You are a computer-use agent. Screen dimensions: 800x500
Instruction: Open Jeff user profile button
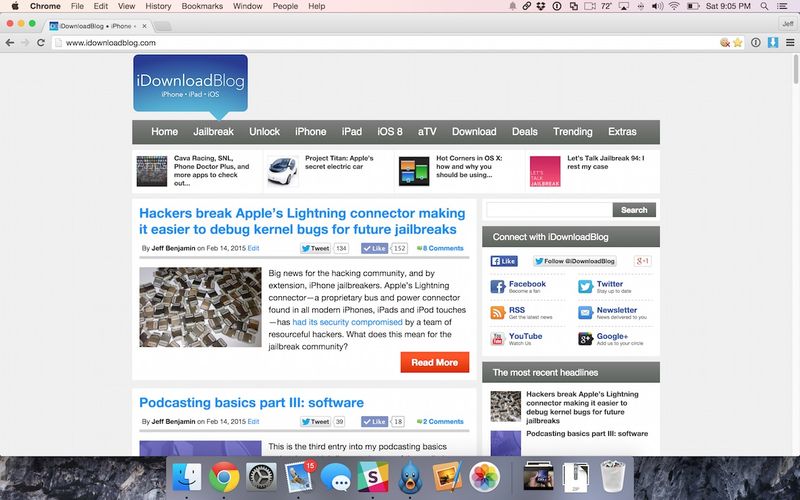[788, 23]
